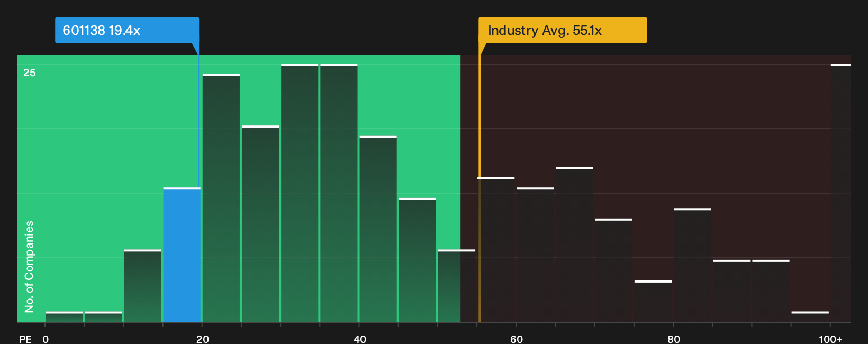Screen dimensions: 868x344
Task: Select the short bar for PE 0-5
Action: [64, 317]
